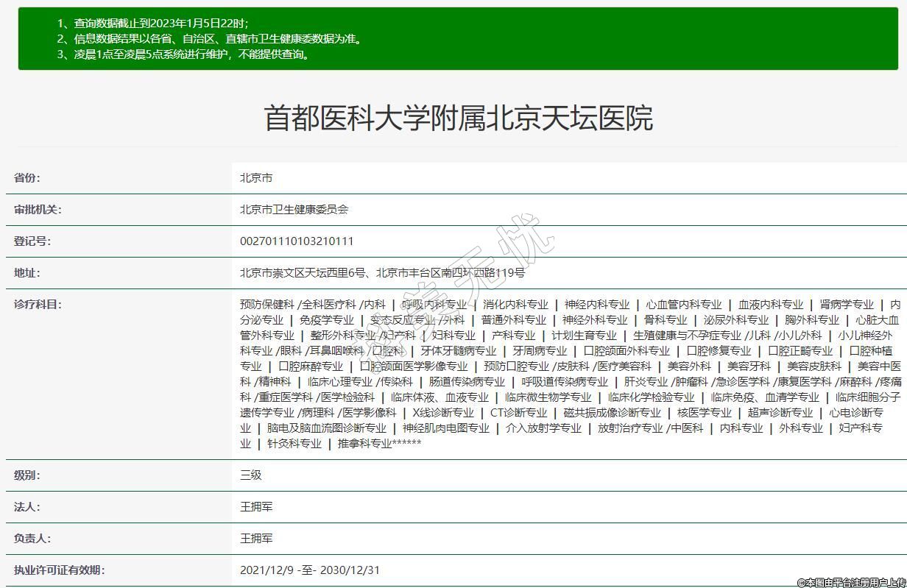Click the hospital title 首都医科大学附属北京天坛医院

[458, 118]
